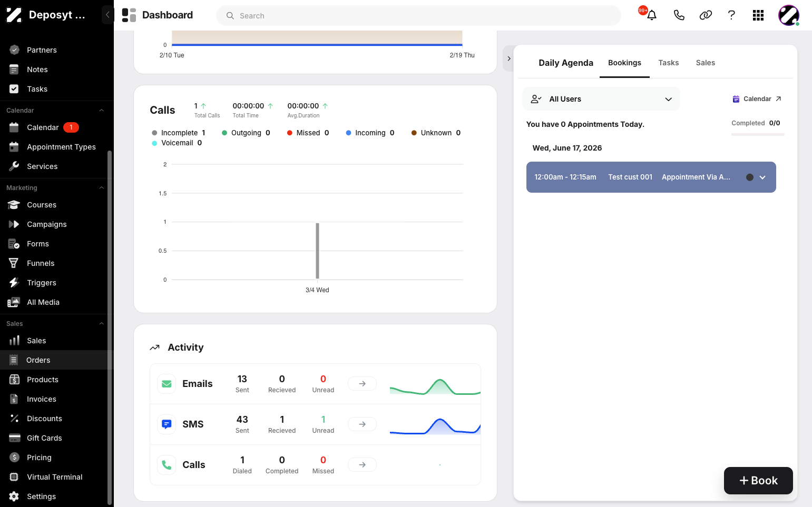Open the user profile avatar
Viewport: 812px width, 507px height.
pyautogui.click(x=789, y=15)
